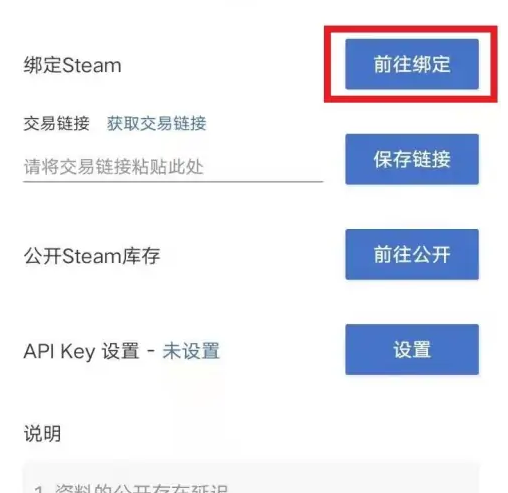Click the 请将交易链接粘贴此处 placeholder text
The height and width of the screenshot is (493, 508).
[113, 167]
